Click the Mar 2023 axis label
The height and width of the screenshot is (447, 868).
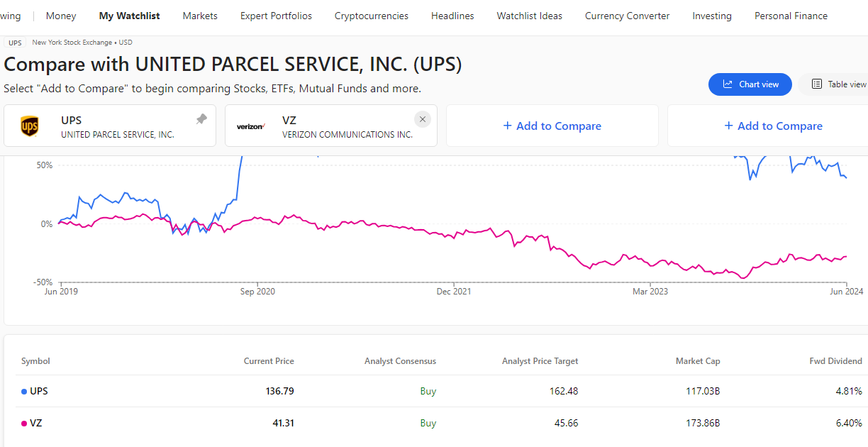(650, 291)
